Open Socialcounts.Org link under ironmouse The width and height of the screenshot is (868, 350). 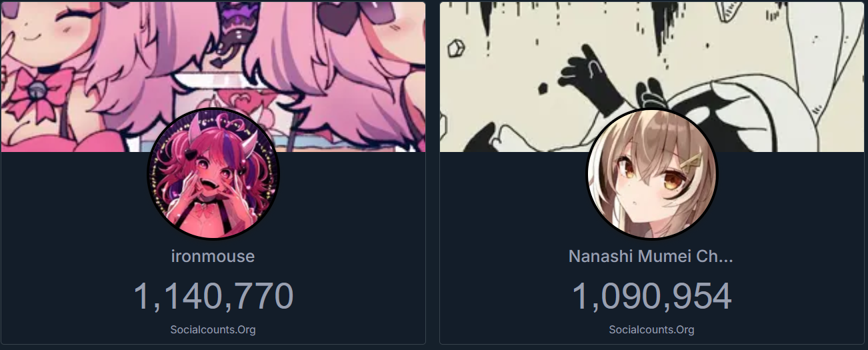click(x=213, y=329)
